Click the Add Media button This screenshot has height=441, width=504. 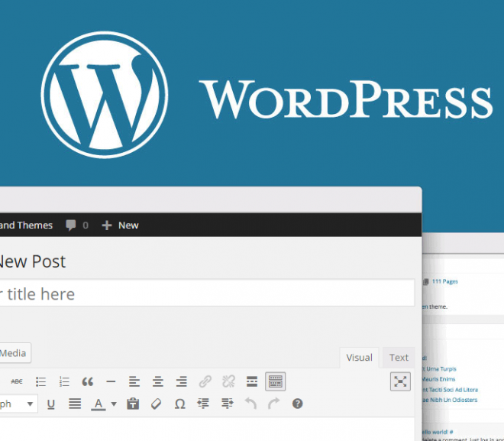(x=15, y=353)
